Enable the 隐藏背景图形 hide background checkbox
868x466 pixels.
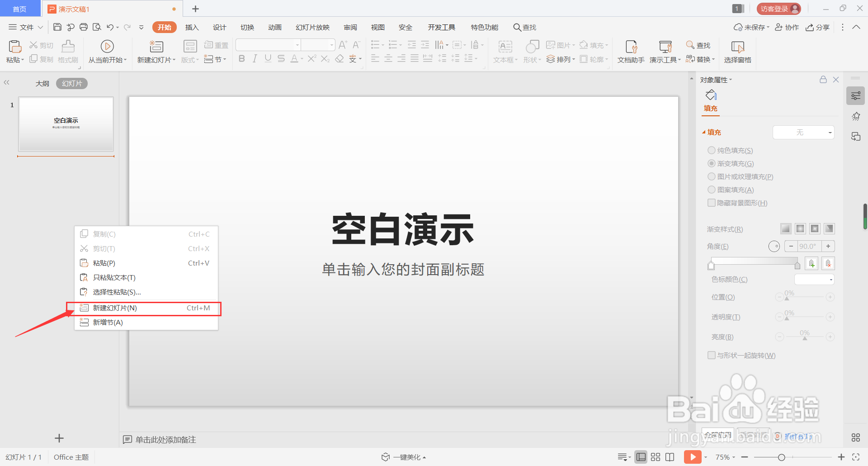[711, 203]
